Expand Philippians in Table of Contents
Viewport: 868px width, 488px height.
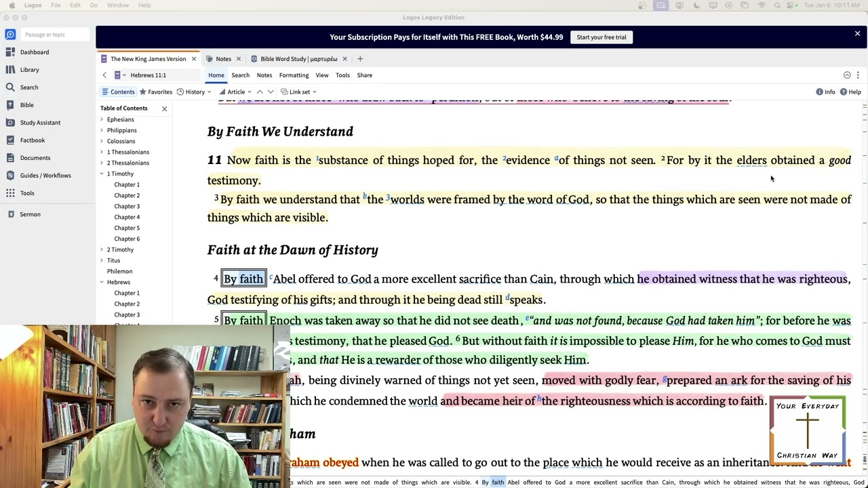[x=102, y=130]
